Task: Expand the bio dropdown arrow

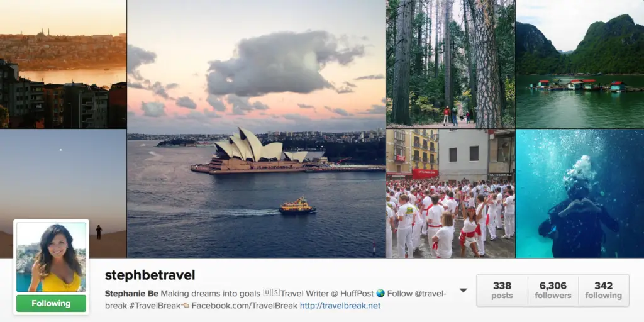Action: [x=464, y=291]
